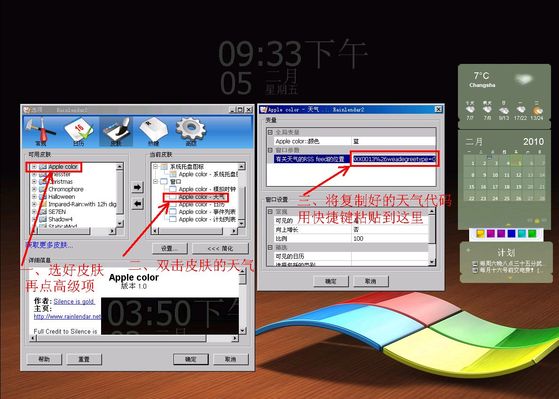Image resolution: width=559 pixels, height=399 pixels.
Task: Click the weather RSS feed location input field
Action: 394,159
